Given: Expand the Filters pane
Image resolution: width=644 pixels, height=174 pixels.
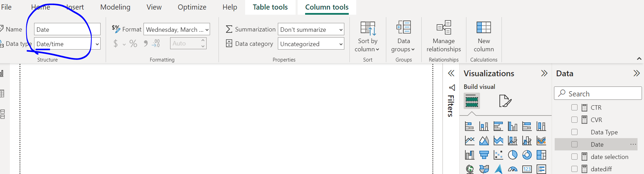Looking at the screenshot, I should [451, 73].
